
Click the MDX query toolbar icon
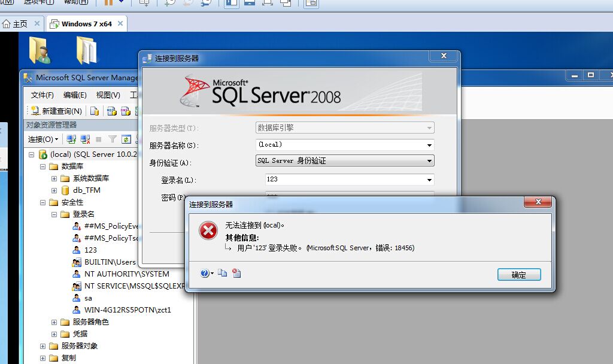[112, 111]
